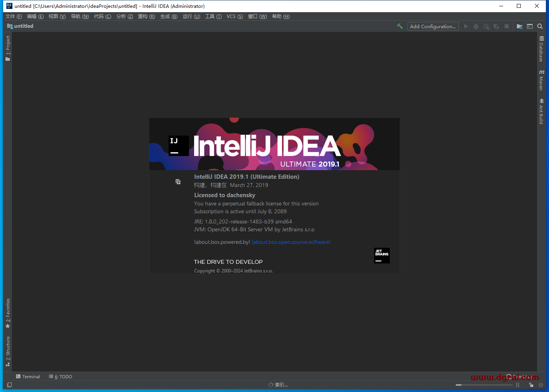The image size is (549, 392).
Task: Open the 生成 (B) menu
Action: point(169,16)
